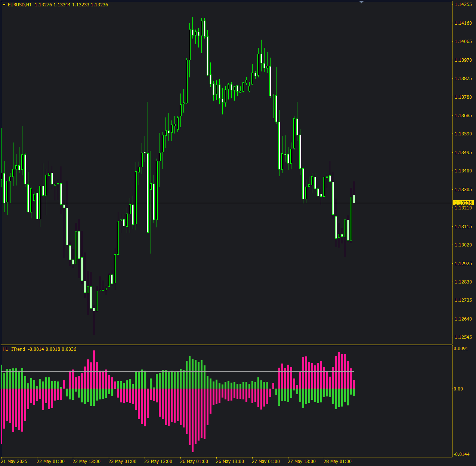The width and height of the screenshot is (476, 466).
Task: Click the 27 May 01:00 time label
Action: tap(266, 462)
